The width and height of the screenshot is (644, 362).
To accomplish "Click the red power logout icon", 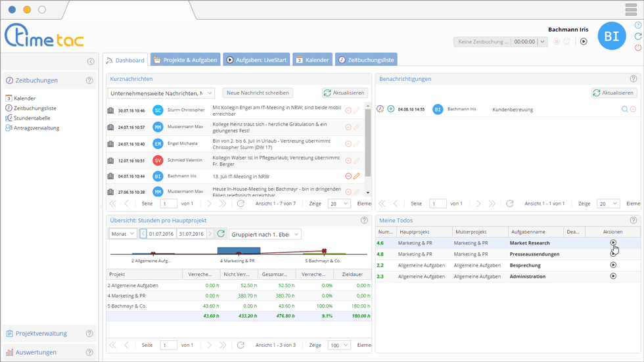I will pyautogui.click(x=638, y=48).
